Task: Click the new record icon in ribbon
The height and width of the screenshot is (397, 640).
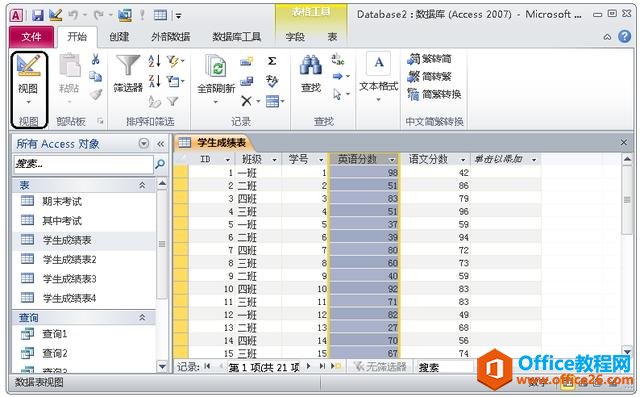Action: (x=246, y=61)
